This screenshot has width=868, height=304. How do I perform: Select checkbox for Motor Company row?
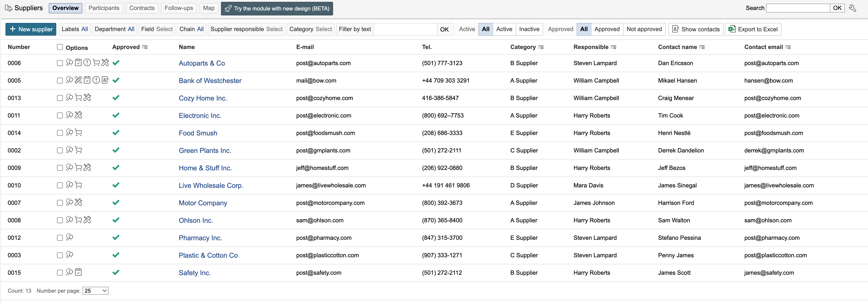[x=60, y=203]
